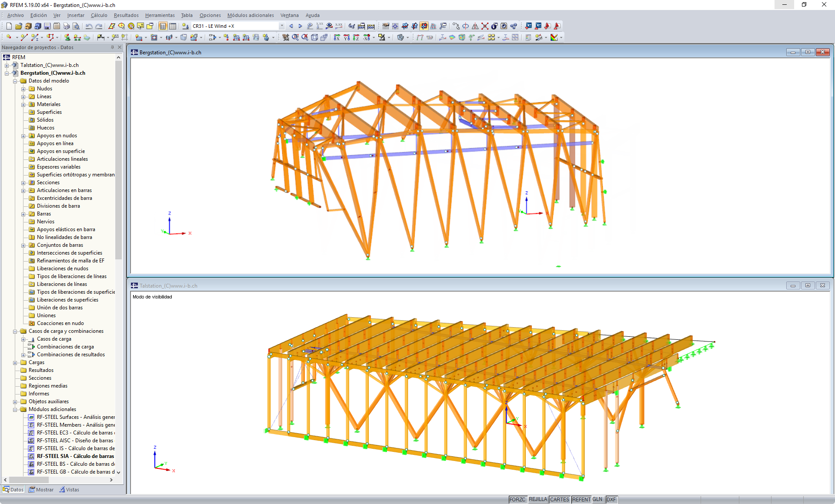Toggle GLN in status bar
Viewport: 835px width, 504px height.
[x=598, y=500]
